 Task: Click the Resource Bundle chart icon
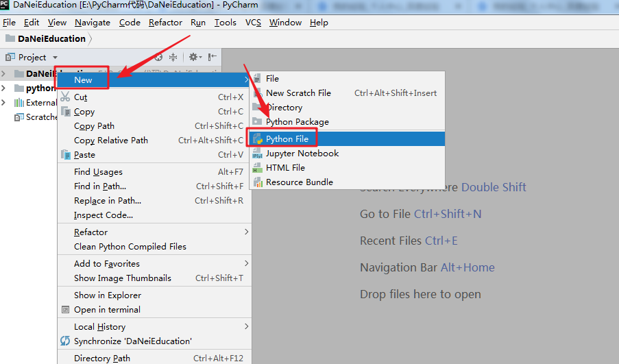click(258, 182)
